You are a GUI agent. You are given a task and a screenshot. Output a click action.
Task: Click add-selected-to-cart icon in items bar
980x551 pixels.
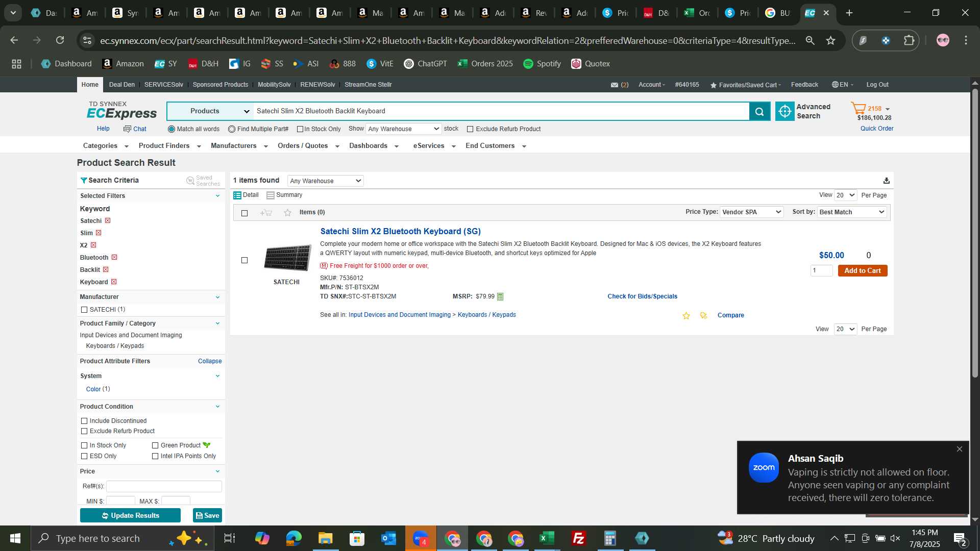(x=266, y=213)
